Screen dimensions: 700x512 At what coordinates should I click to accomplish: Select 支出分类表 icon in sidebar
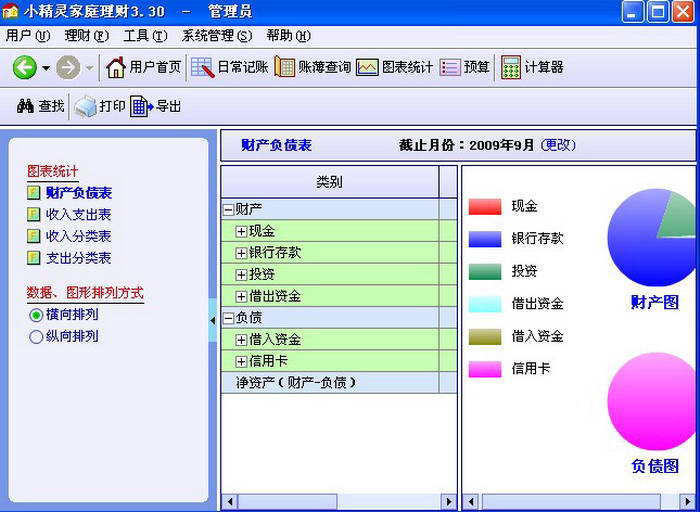[x=33, y=258]
